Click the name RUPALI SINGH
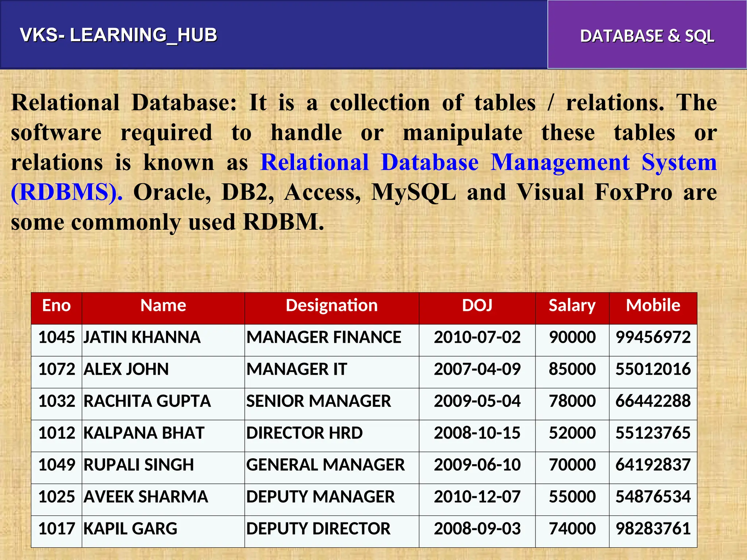The image size is (747, 560). click(139, 465)
